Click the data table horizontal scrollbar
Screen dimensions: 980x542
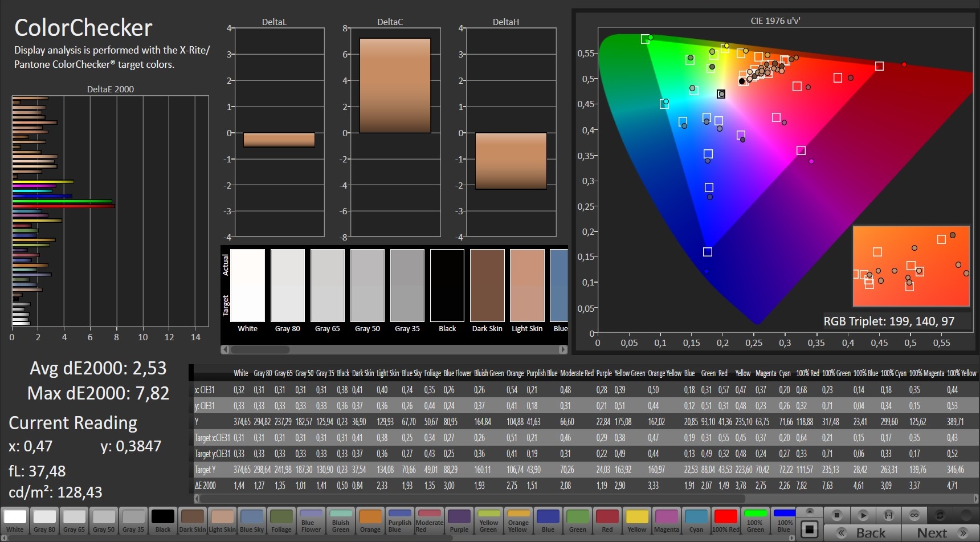pyautogui.click(x=473, y=499)
